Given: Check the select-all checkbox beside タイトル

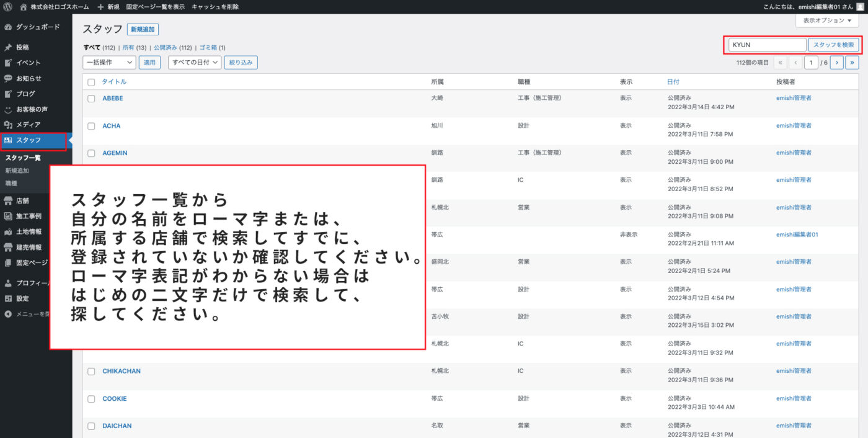Looking at the screenshot, I should coord(91,82).
